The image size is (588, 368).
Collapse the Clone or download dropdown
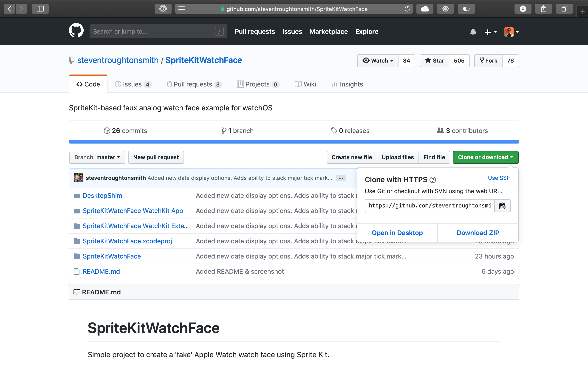[486, 157]
